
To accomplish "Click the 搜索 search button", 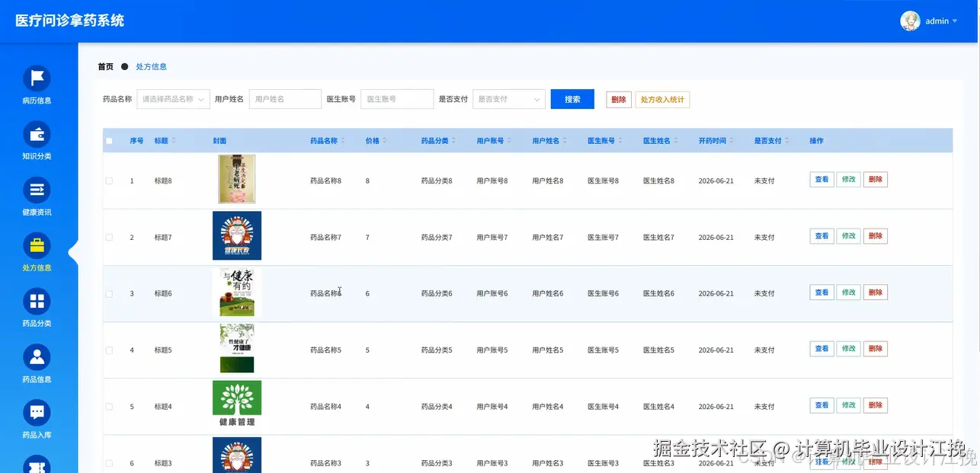I will coord(572,98).
